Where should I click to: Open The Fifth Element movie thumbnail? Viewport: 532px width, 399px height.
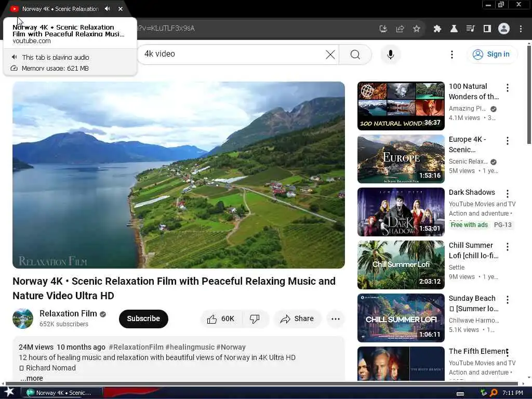[x=401, y=364]
